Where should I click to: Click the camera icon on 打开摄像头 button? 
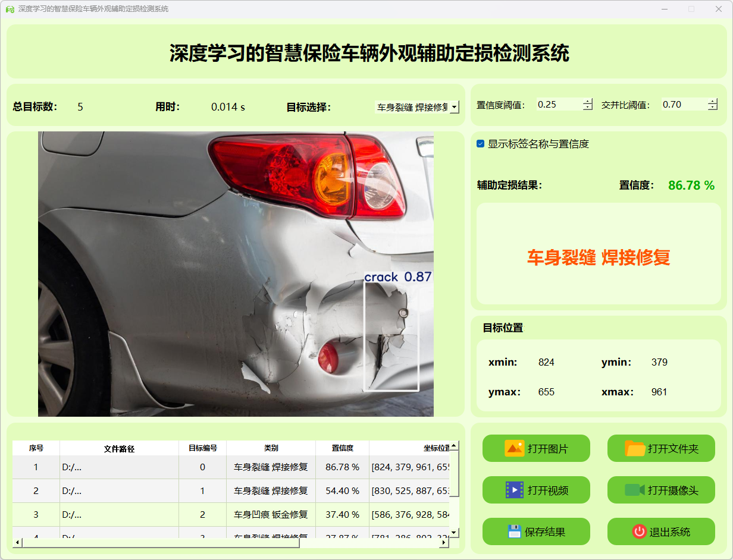click(635, 490)
